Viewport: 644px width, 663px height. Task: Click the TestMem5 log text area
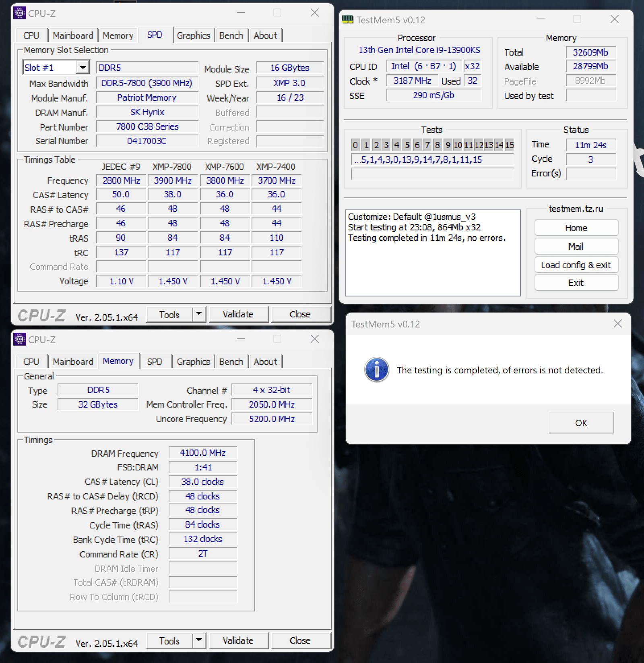pyautogui.click(x=433, y=253)
